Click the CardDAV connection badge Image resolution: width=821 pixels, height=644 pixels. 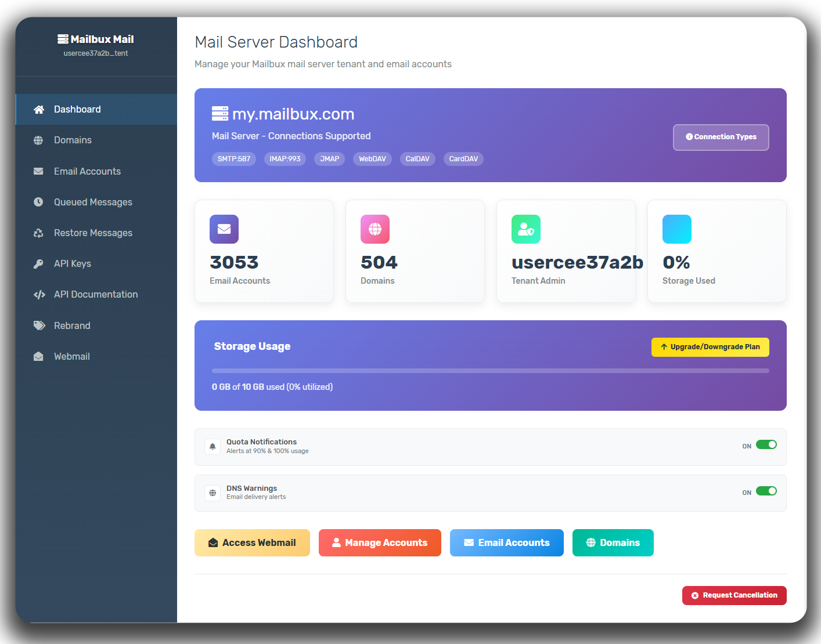pyautogui.click(x=463, y=159)
